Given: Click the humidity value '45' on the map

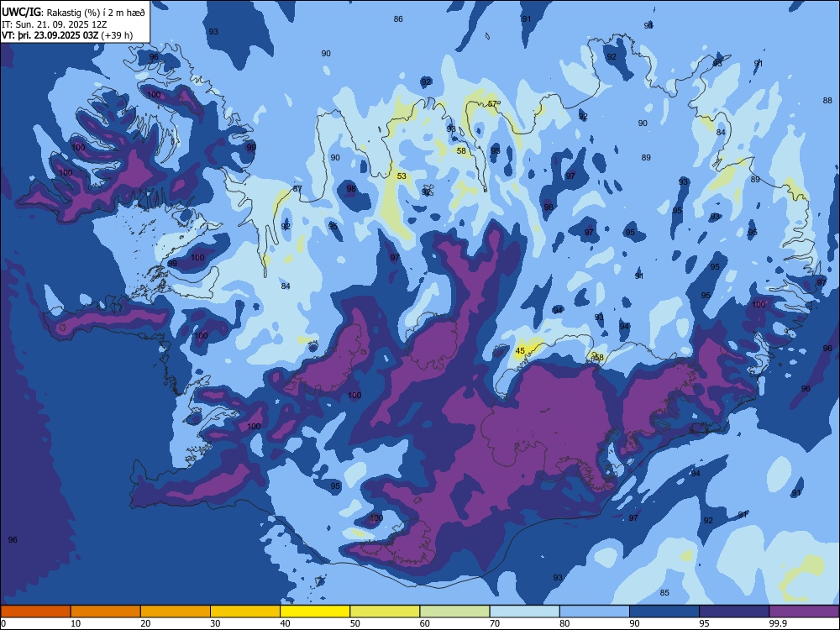Looking at the screenshot, I should (x=520, y=351).
